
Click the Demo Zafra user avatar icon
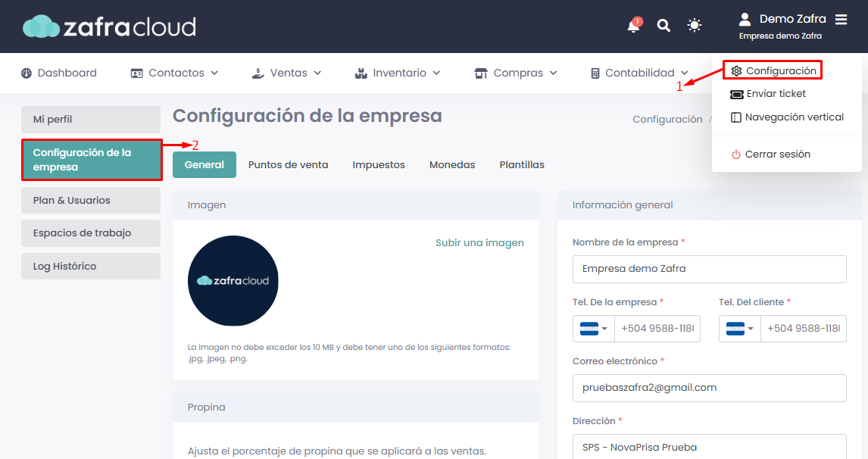[x=745, y=20]
